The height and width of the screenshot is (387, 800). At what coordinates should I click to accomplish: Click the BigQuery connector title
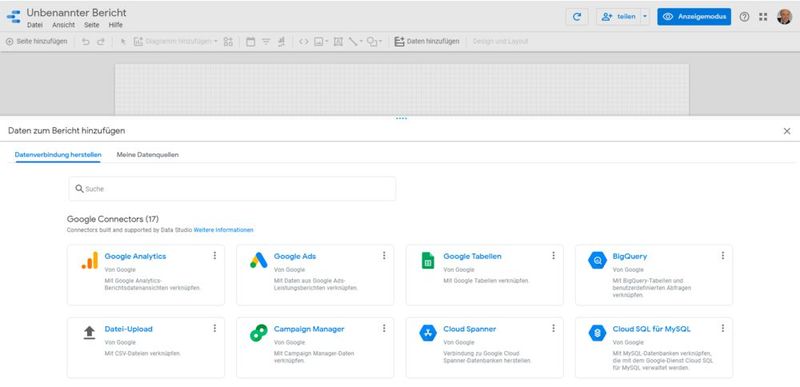(x=630, y=256)
